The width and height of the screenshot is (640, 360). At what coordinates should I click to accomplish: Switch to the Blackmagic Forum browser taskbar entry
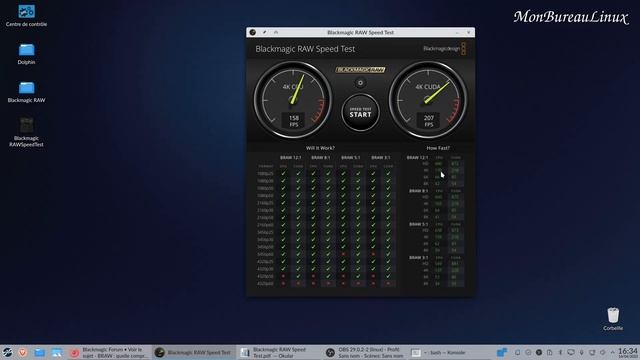109,353
